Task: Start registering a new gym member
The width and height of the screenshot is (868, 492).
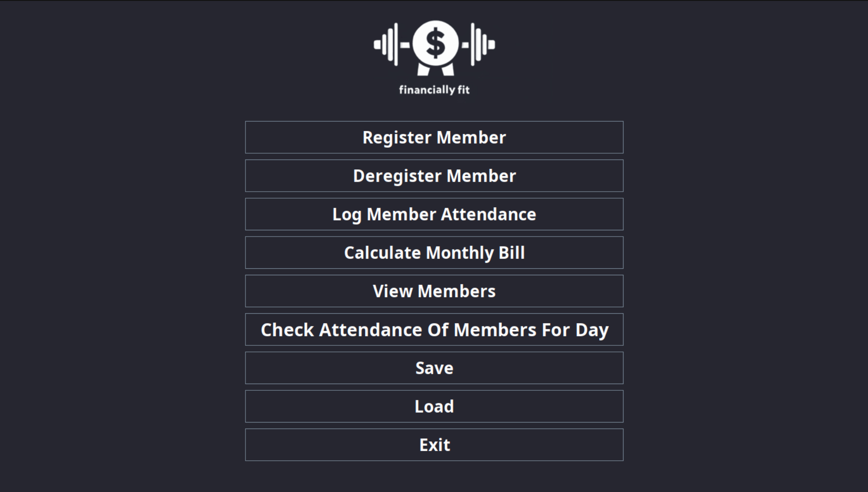Action: (x=434, y=137)
